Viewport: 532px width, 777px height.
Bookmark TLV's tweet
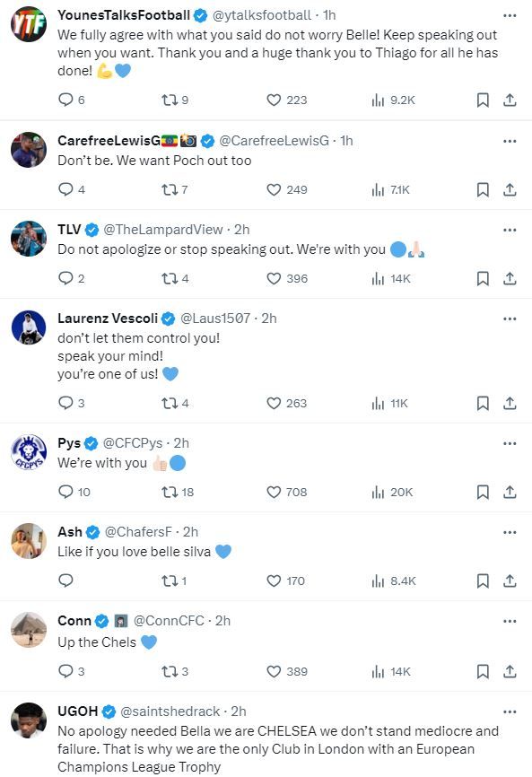484,279
